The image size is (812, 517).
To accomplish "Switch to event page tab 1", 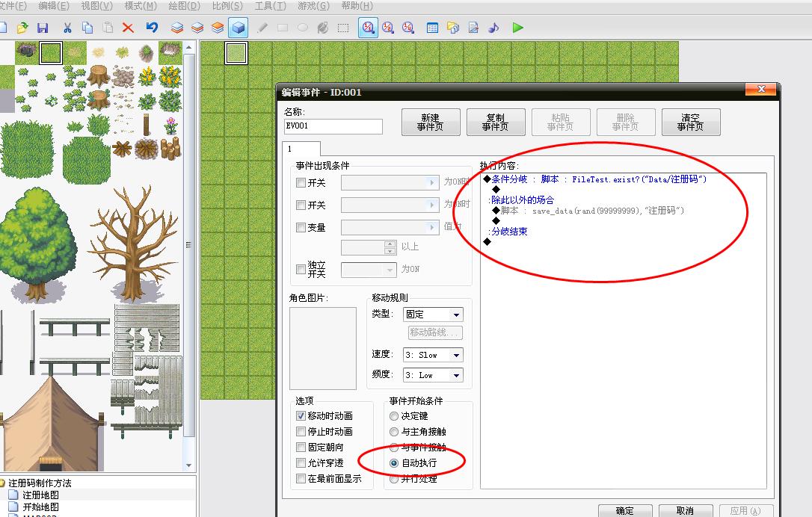I will [301, 149].
